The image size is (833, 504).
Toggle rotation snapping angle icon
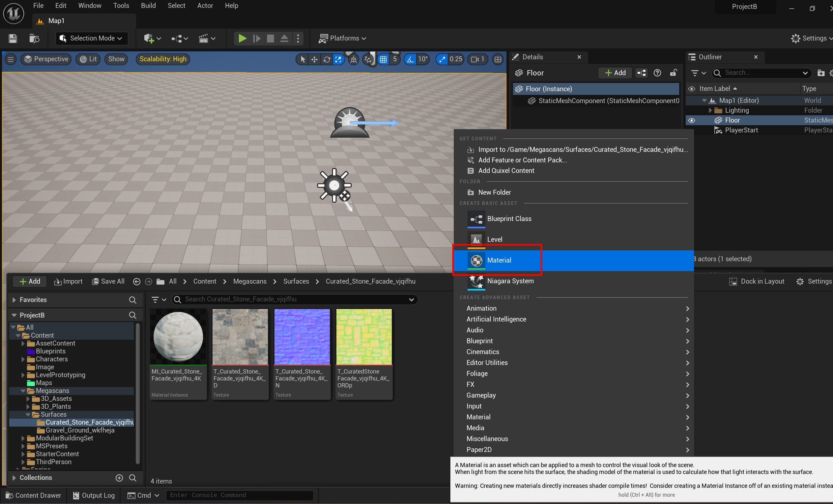(410, 60)
